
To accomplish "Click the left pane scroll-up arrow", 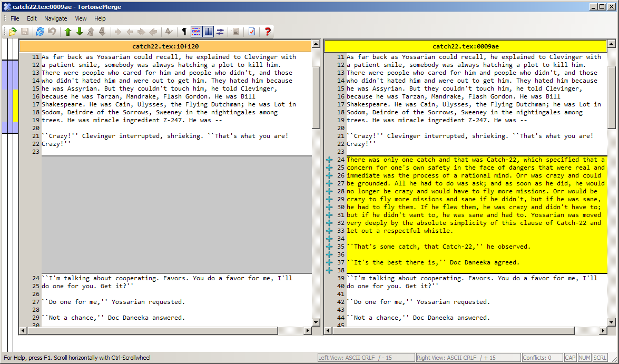I will (316, 44).
